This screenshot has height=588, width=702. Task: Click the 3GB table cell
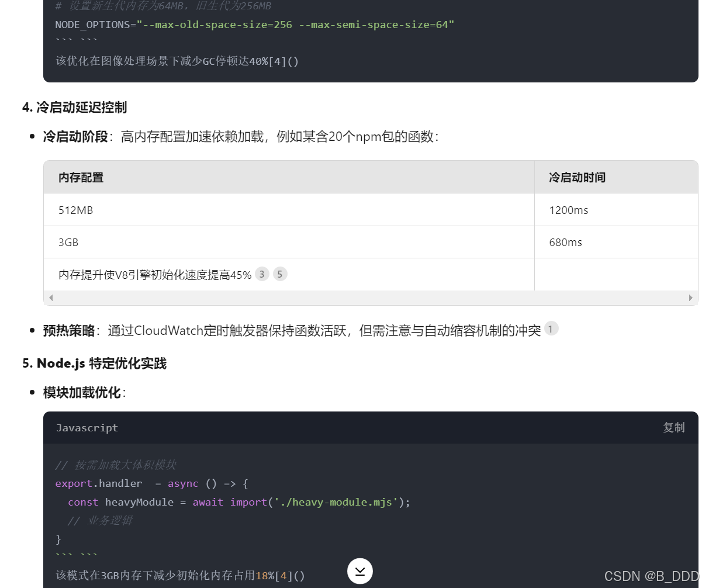pyautogui.click(x=289, y=242)
